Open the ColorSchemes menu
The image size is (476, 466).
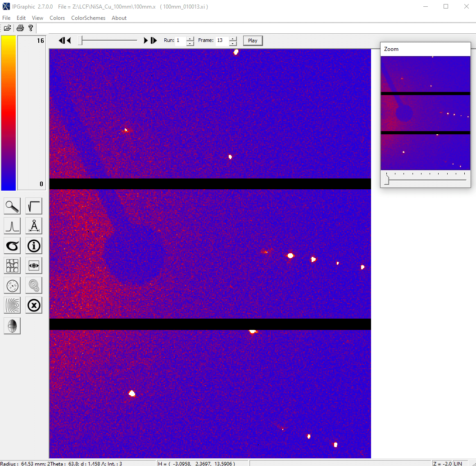88,18
